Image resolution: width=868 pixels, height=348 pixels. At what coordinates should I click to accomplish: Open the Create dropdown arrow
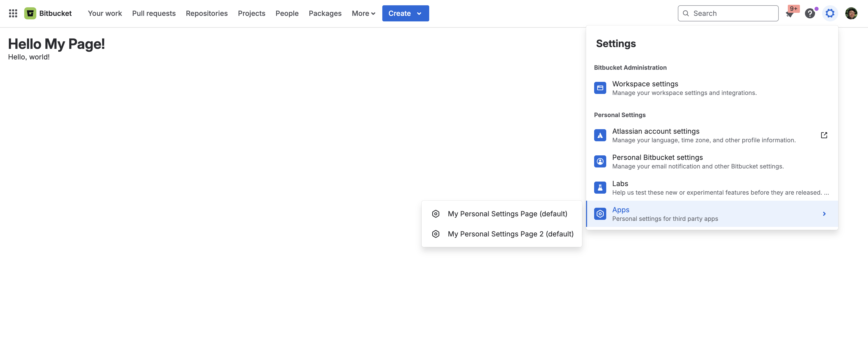point(419,13)
